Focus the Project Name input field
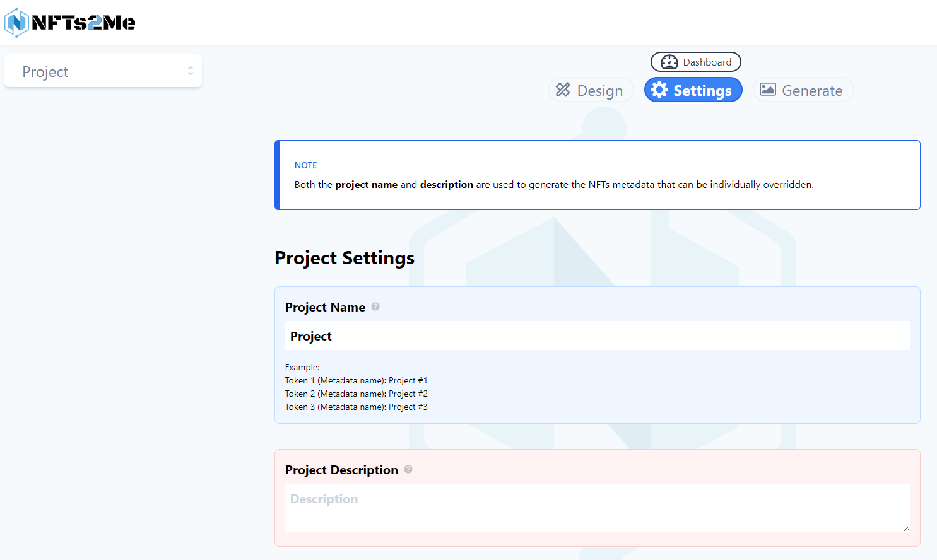This screenshot has width=937, height=560. click(597, 336)
